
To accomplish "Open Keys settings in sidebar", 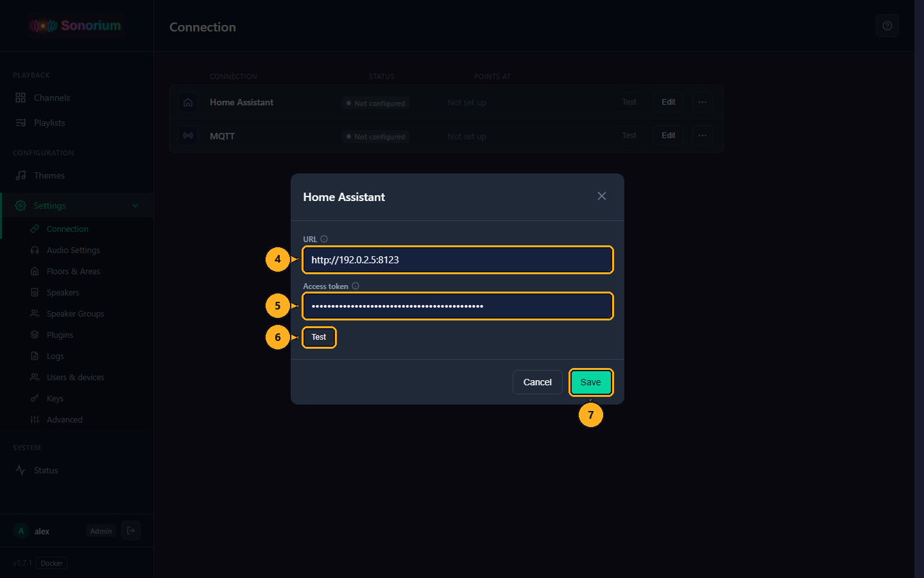I will 76,398.
